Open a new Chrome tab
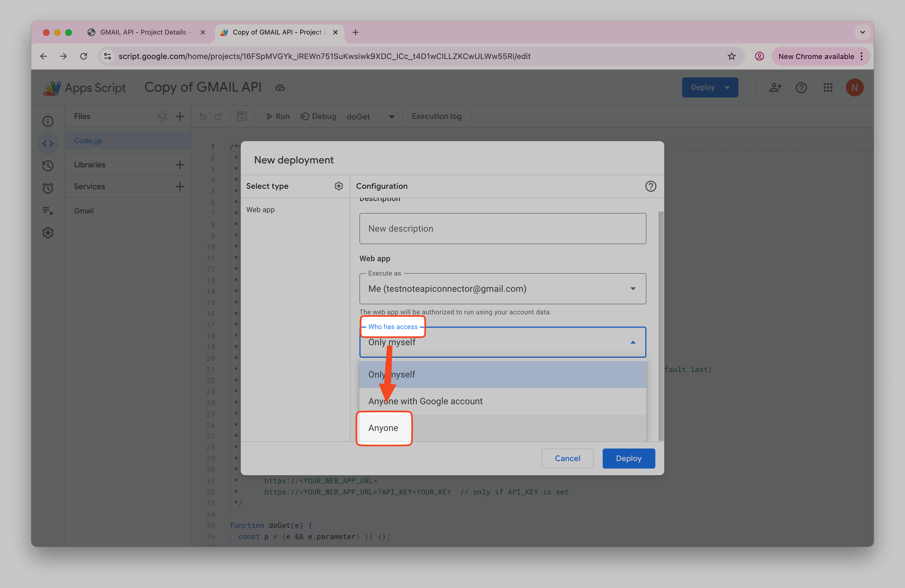905x588 pixels. [356, 32]
